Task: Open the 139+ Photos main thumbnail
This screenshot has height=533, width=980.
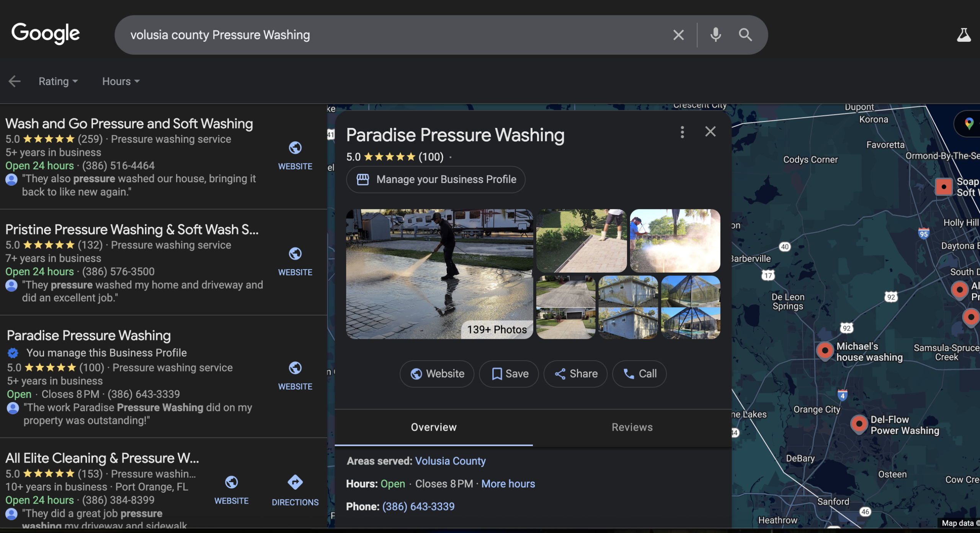Action: click(x=439, y=274)
